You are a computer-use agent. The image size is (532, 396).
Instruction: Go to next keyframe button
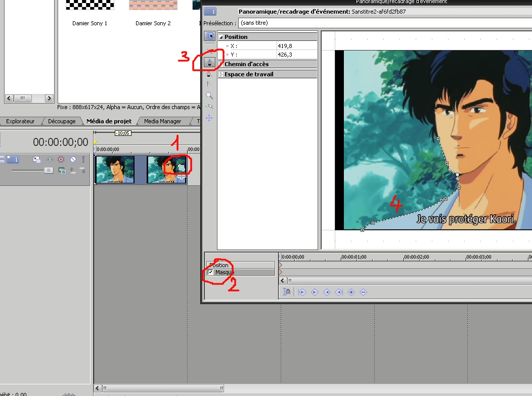coord(327,292)
